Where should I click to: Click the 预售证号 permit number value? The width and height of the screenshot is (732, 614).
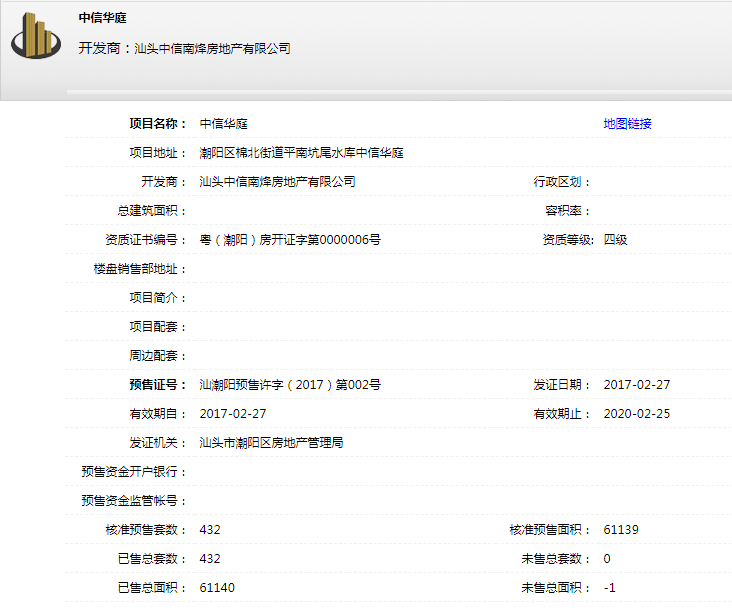pos(290,385)
